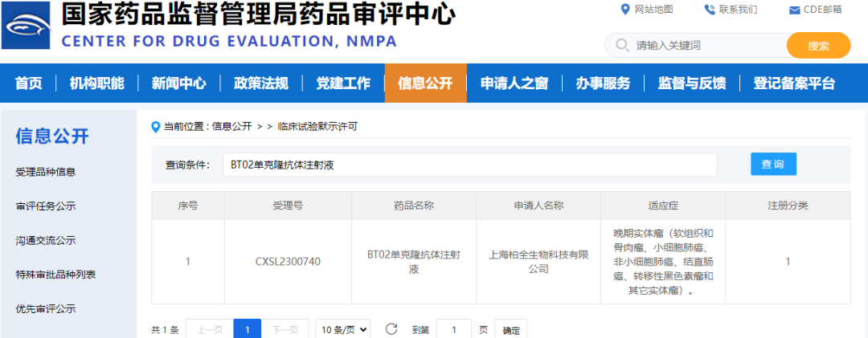Open 网站地图 link
The image size is (868, 338).
[653, 10]
